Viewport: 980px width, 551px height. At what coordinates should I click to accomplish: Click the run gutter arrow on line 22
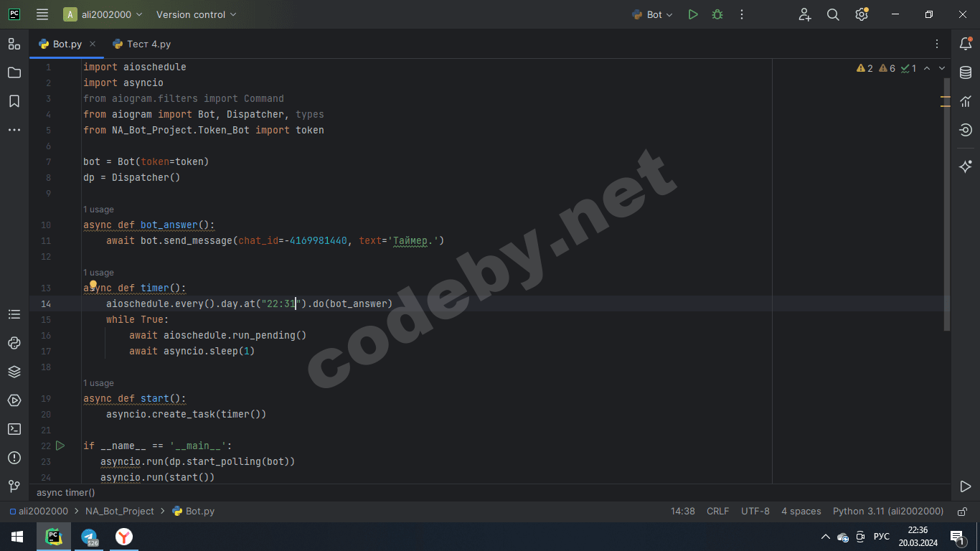tap(60, 446)
